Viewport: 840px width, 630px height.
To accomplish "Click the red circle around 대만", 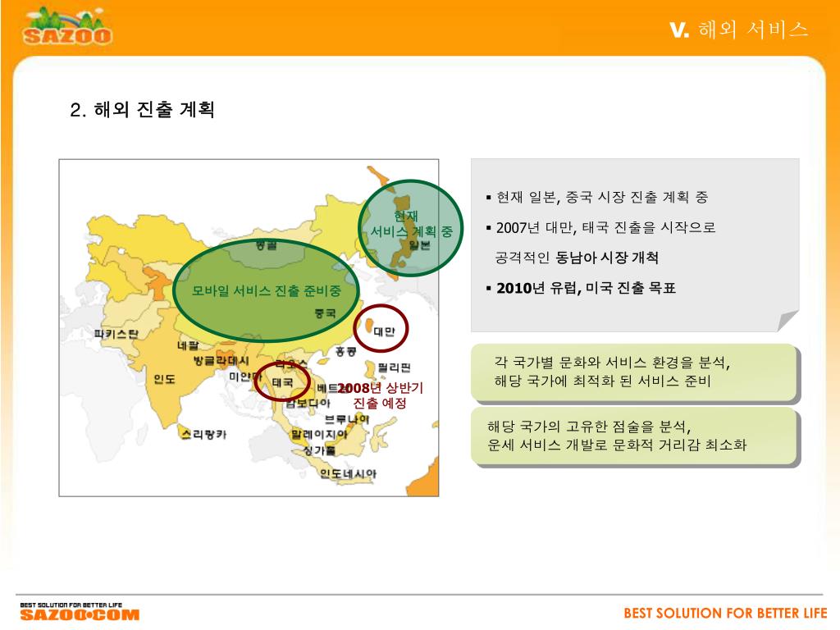I will pyautogui.click(x=381, y=328).
